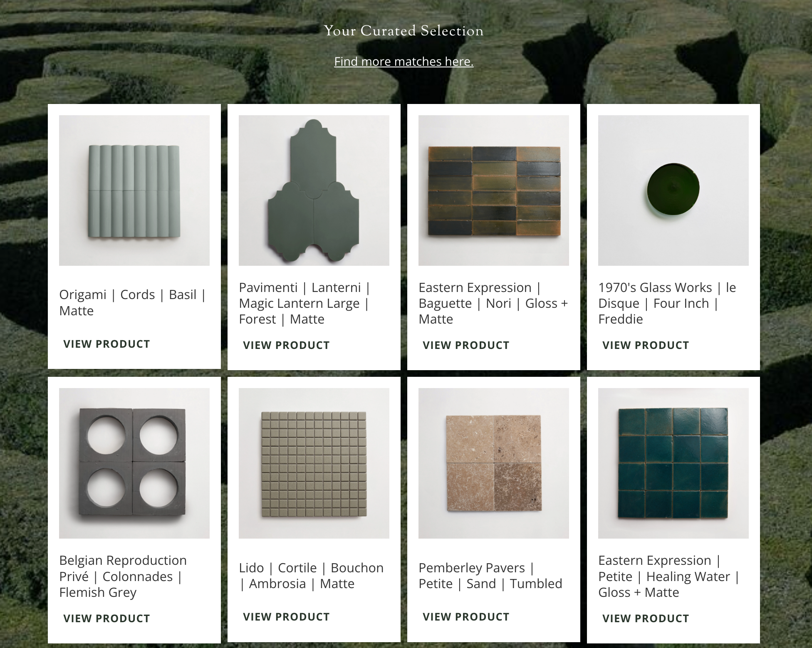Click VIEW PRODUCT for Eastern Expression Baguette Nori
This screenshot has height=648, width=812.
[x=466, y=344]
